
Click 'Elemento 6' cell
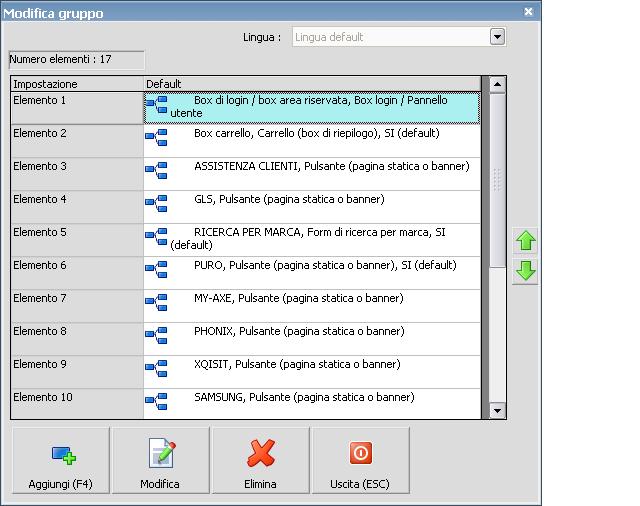click(x=77, y=273)
